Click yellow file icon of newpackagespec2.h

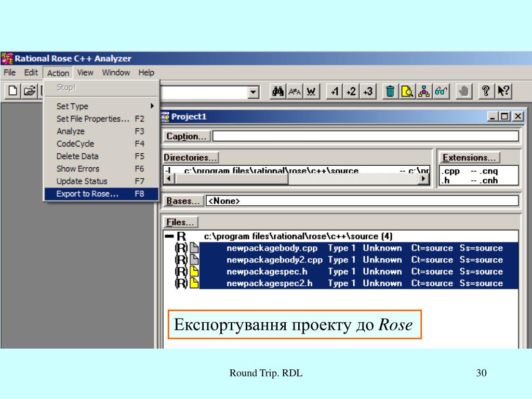point(194,283)
